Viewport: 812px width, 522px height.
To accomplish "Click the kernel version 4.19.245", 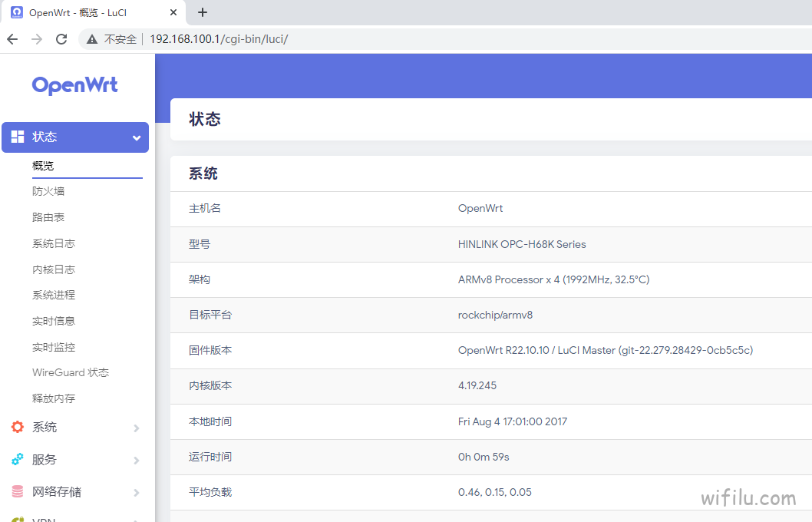I will tap(477, 386).
